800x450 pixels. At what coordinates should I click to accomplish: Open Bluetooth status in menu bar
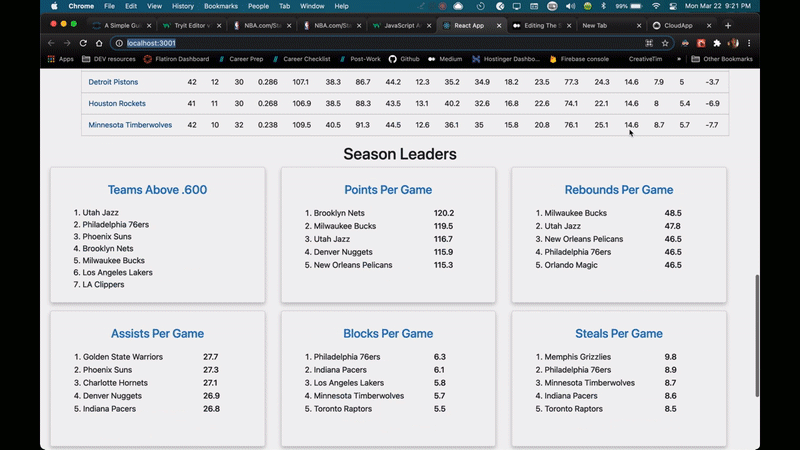click(x=604, y=6)
